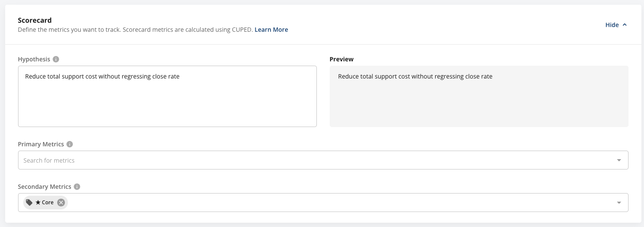Click the chevron-up icon beside Hide
The height and width of the screenshot is (227, 644).
coord(625,25)
